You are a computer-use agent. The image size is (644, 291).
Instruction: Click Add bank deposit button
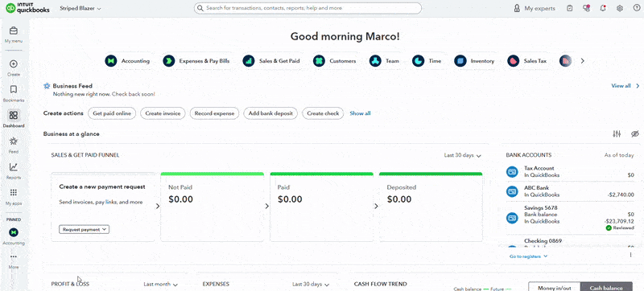[270, 113]
